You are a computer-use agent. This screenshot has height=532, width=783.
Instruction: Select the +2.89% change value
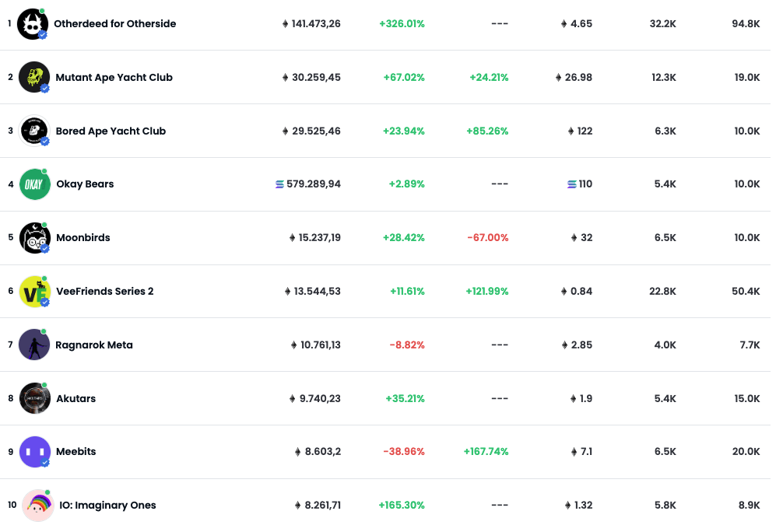[406, 184]
